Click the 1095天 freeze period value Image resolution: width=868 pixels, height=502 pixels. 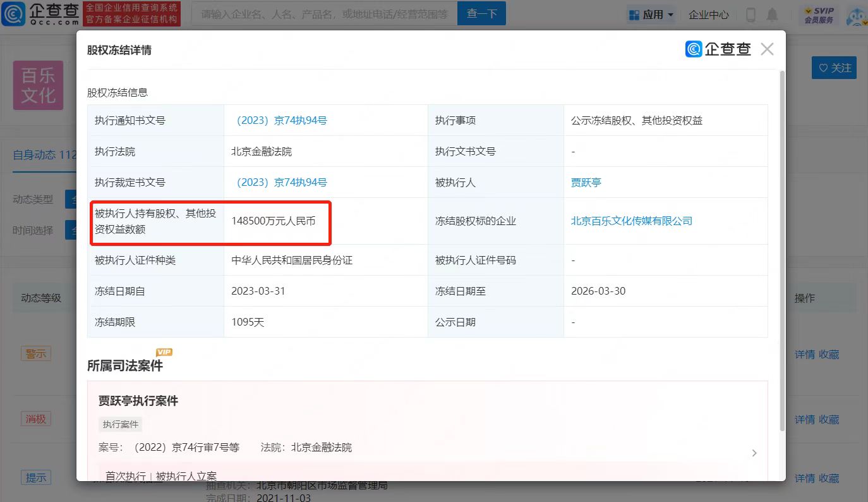248,322
